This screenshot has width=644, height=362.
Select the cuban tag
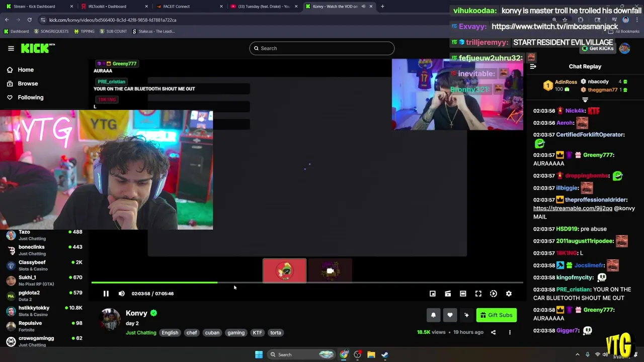(212, 333)
